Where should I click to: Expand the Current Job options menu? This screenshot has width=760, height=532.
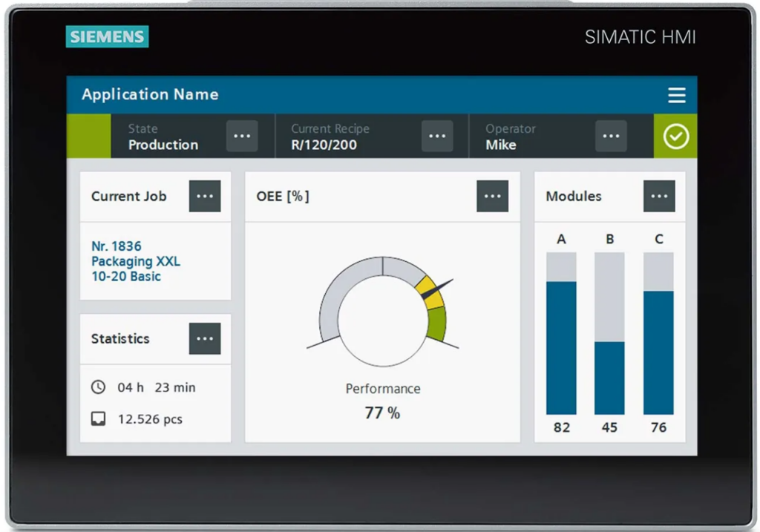pyautogui.click(x=205, y=196)
